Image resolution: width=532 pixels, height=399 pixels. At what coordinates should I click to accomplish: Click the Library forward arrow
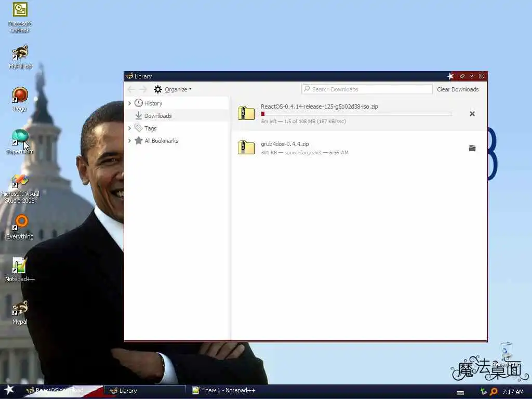[143, 89]
